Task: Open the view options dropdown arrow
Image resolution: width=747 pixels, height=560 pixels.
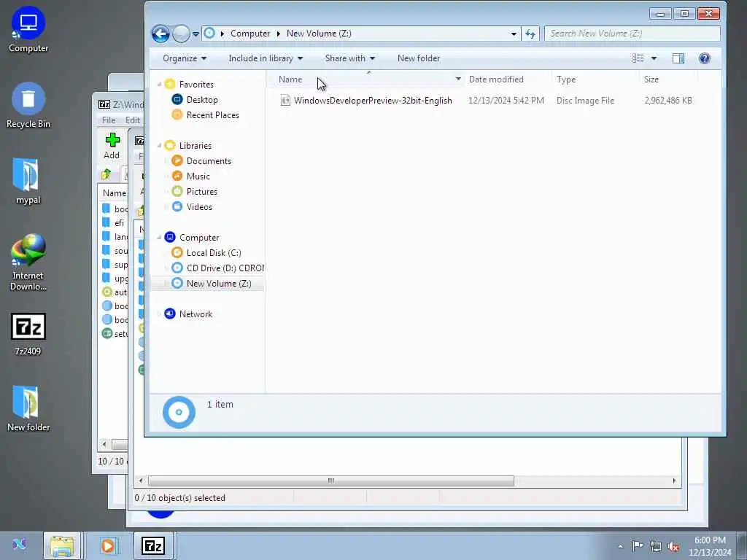Action: pyautogui.click(x=654, y=58)
